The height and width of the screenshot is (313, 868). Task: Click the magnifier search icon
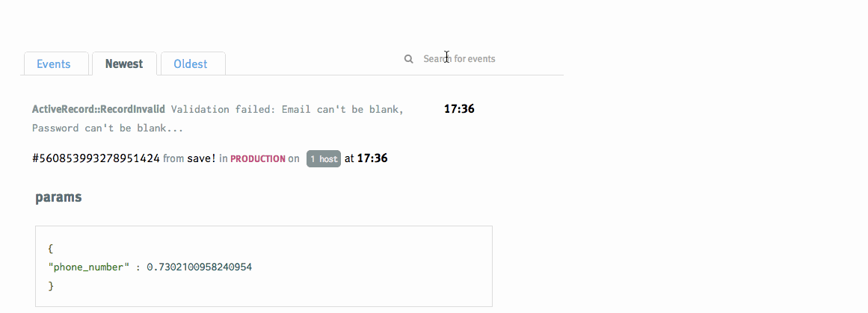point(409,59)
